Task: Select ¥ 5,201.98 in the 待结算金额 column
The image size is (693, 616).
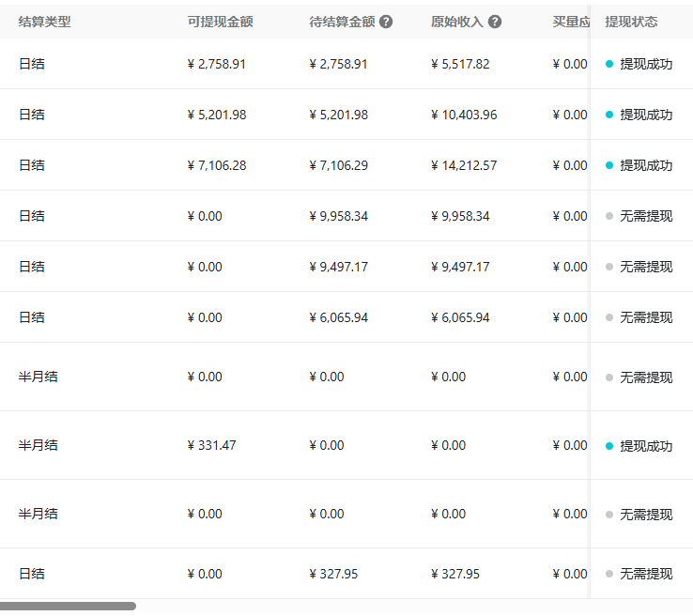Action: (x=339, y=115)
